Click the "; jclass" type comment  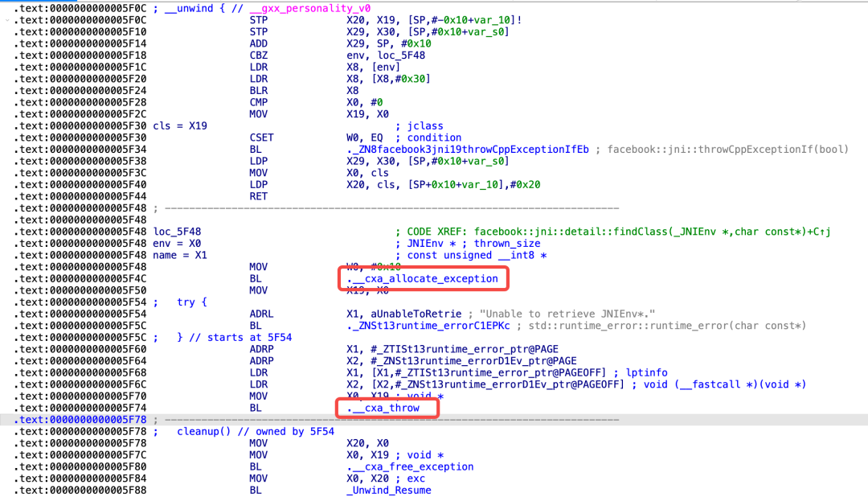click(x=419, y=125)
